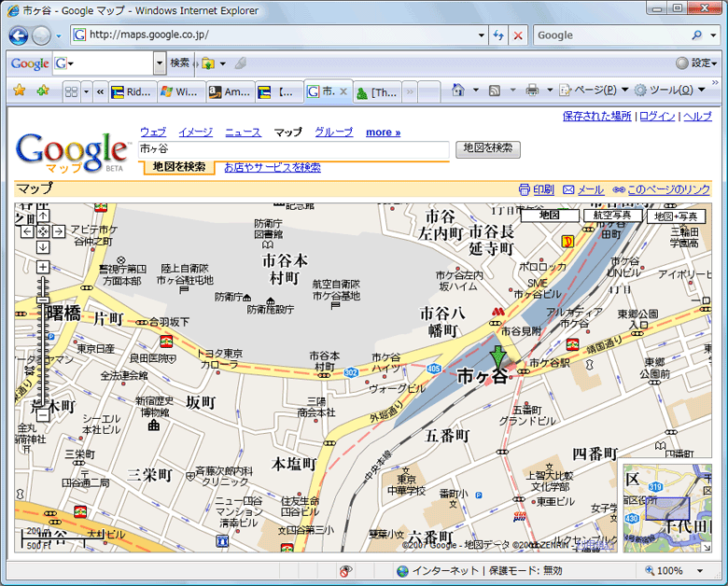Click the return-to-last-result center icon
The height and width of the screenshot is (586, 728).
(43, 231)
